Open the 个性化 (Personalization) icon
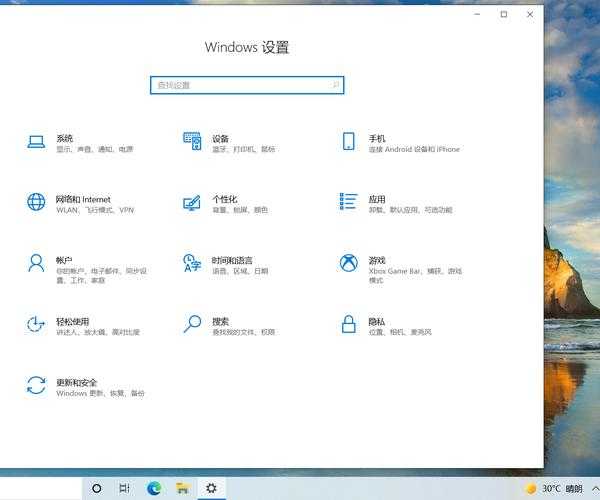The image size is (600, 500). [x=192, y=203]
